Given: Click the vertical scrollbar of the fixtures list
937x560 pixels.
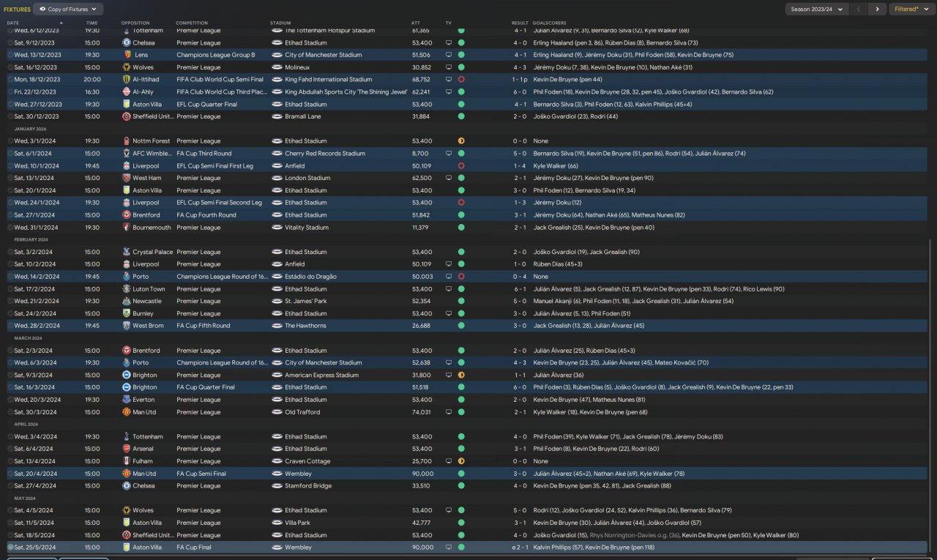Looking at the screenshot, I should 928,395.
